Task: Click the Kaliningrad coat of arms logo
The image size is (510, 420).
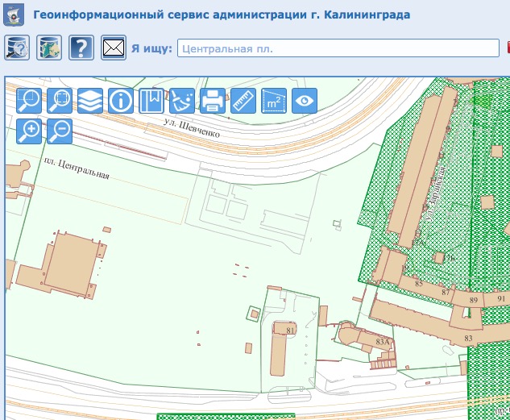Action: tap(14, 15)
